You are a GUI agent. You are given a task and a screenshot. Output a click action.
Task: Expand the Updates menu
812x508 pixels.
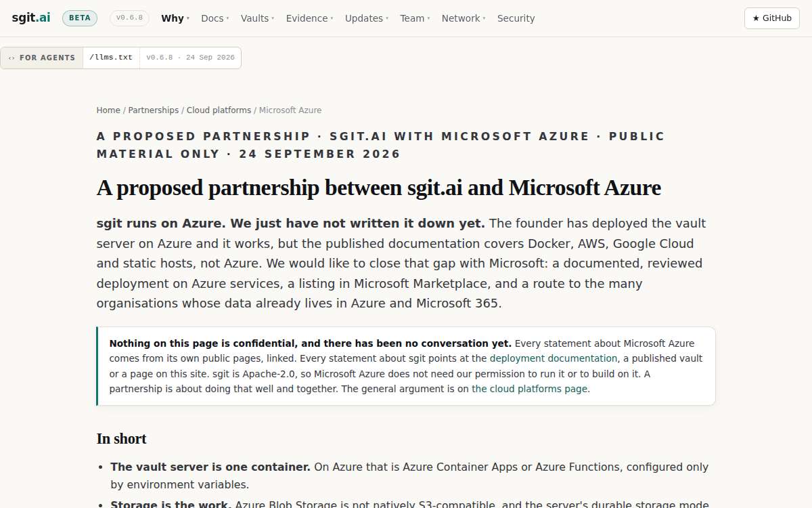point(367,18)
